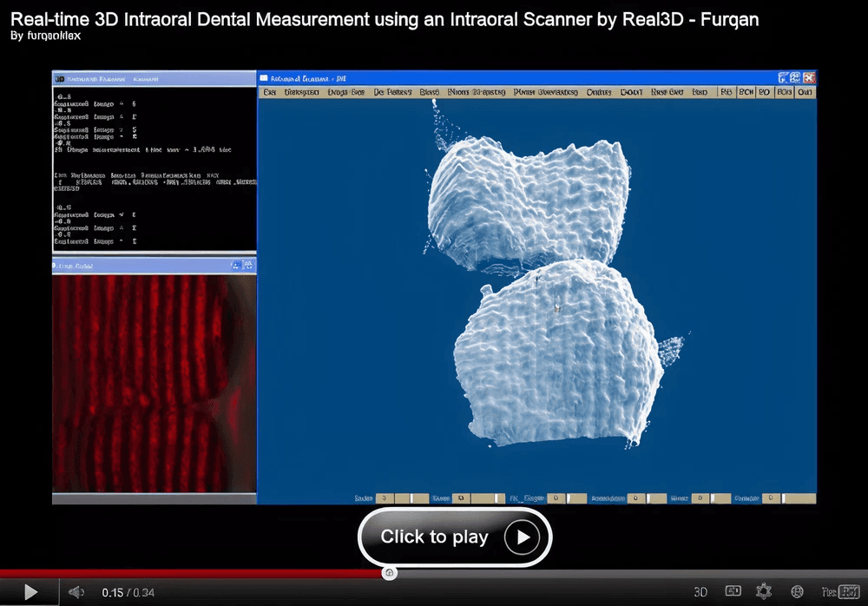Click the "Click to play" button
This screenshot has height=606, width=868.
tap(455, 537)
